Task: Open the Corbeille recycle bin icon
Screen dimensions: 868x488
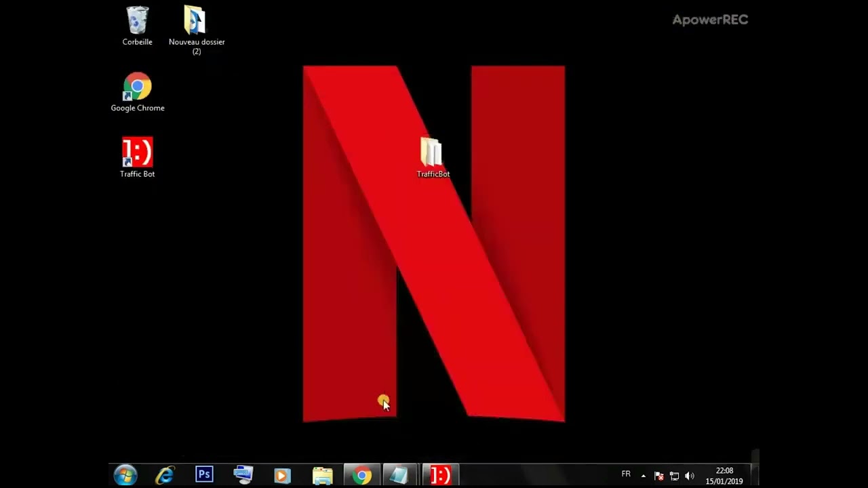Action: tap(137, 26)
